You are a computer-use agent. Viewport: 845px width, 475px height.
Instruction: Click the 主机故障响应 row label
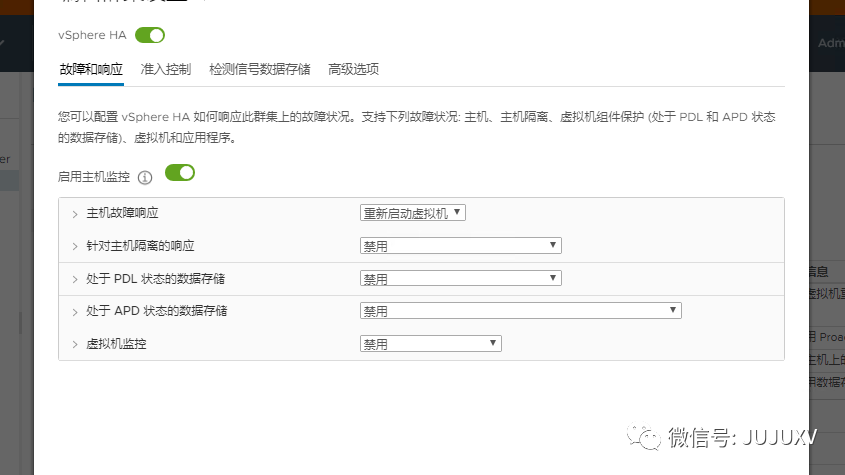tap(123, 213)
